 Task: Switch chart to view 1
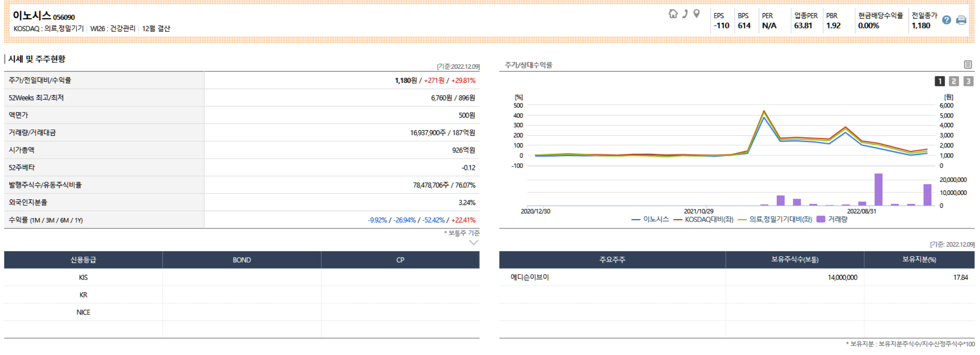pyautogui.click(x=940, y=81)
